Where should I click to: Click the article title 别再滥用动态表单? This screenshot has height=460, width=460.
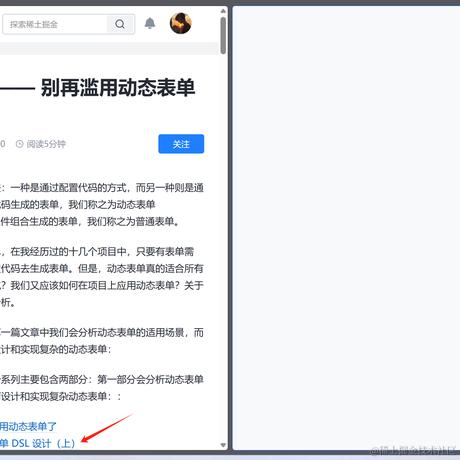coord(118,88)
